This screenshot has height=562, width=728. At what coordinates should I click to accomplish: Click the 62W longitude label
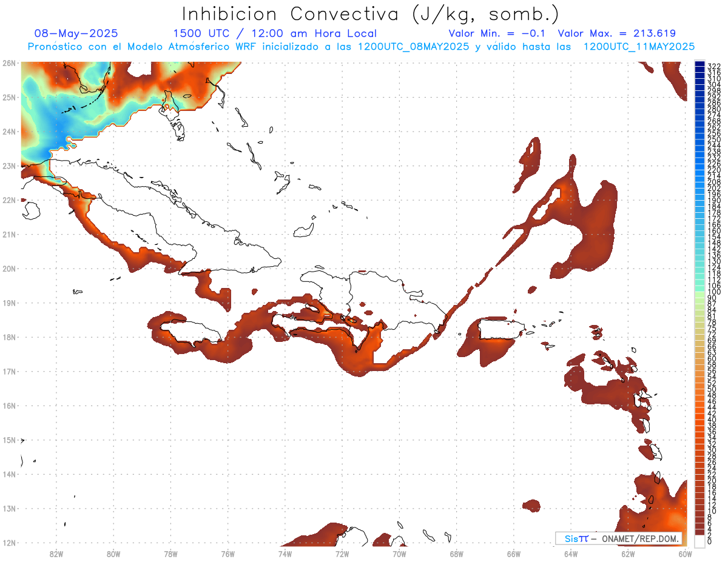point(628,554)
